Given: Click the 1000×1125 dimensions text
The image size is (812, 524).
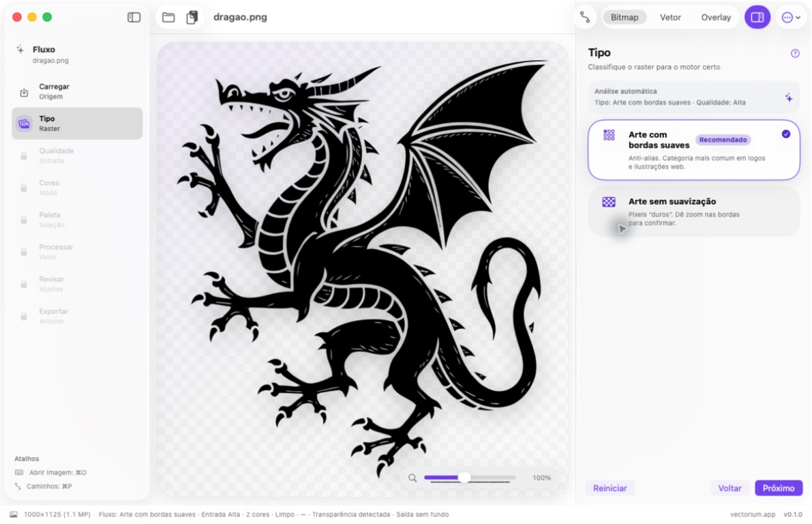Looking at the screenshot, I should (x=57, y=514).
